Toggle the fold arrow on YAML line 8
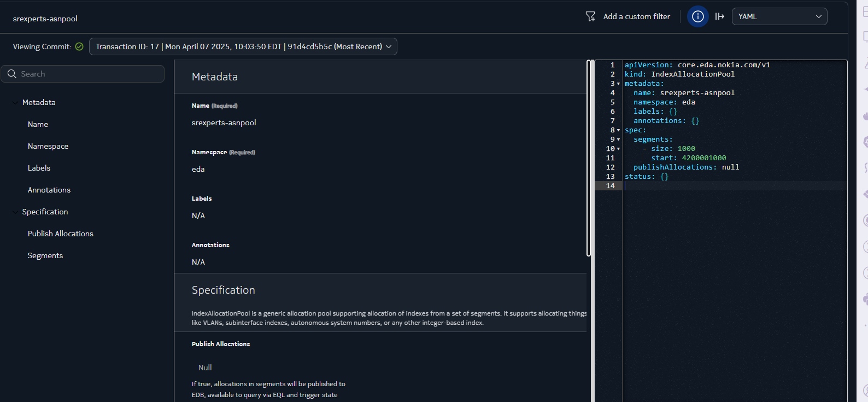 click(618, 130)
